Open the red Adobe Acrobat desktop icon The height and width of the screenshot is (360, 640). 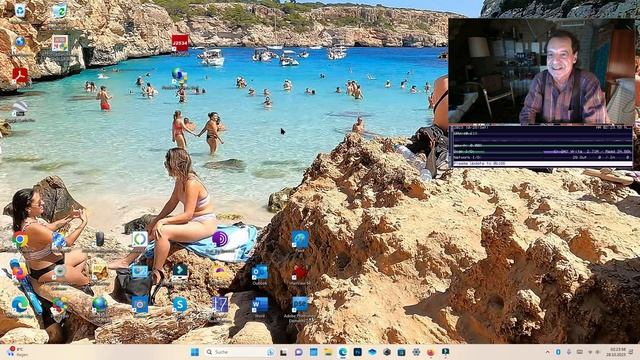coord(20,76)
